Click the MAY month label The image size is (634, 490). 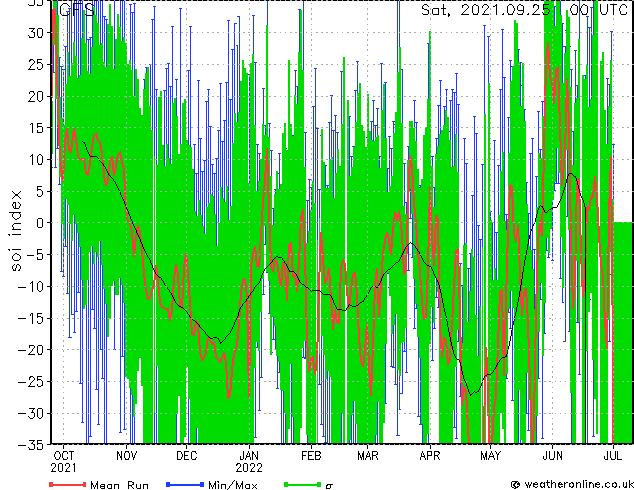[490, 456]
